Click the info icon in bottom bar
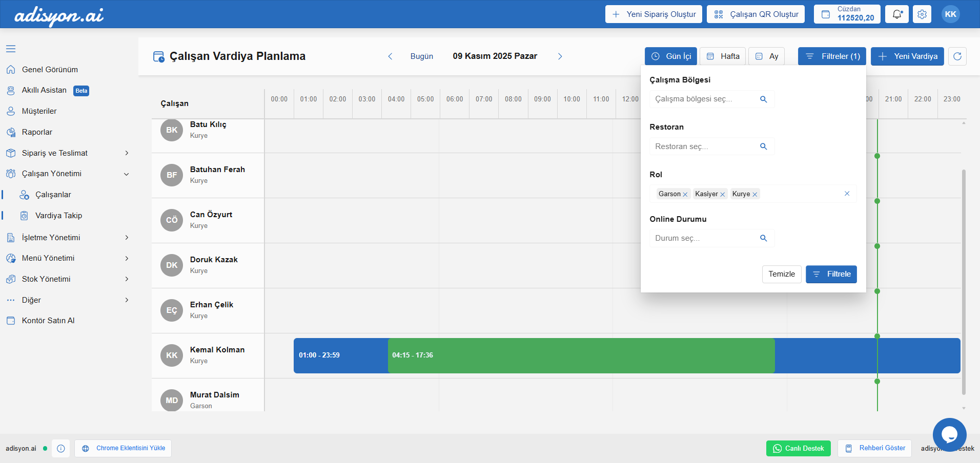 pyautogui.click(x=61, y=449)
